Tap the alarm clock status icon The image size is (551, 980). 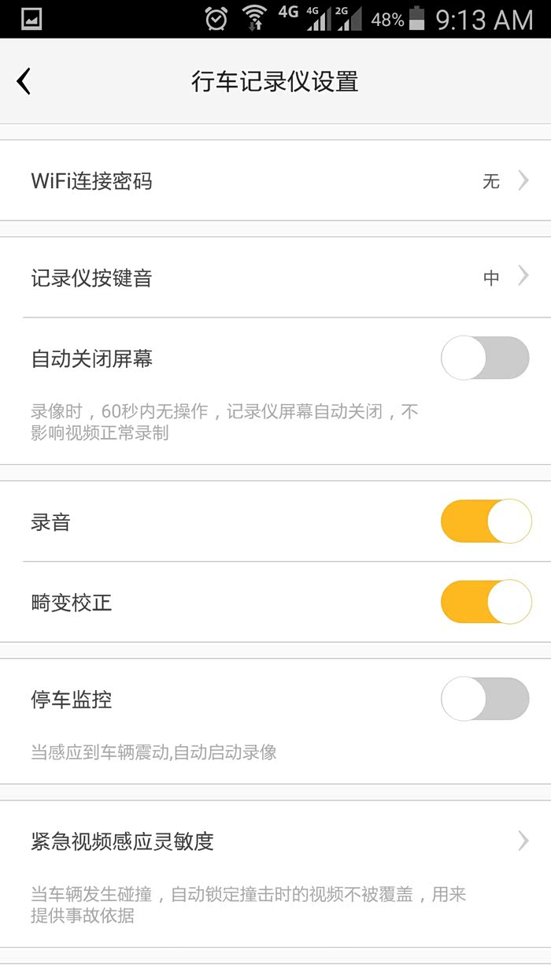click(x=216, y=18)
